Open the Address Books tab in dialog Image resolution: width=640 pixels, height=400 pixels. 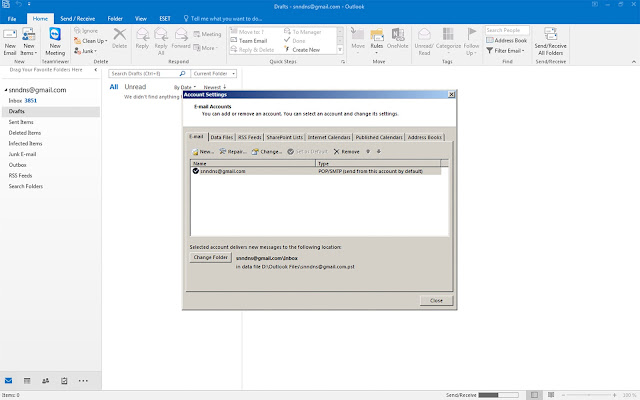424,137
